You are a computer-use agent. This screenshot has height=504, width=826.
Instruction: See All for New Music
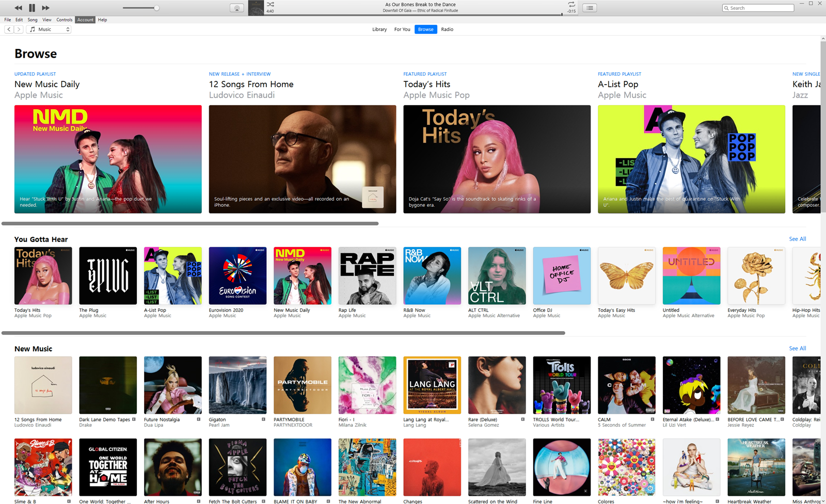[797, 348]
